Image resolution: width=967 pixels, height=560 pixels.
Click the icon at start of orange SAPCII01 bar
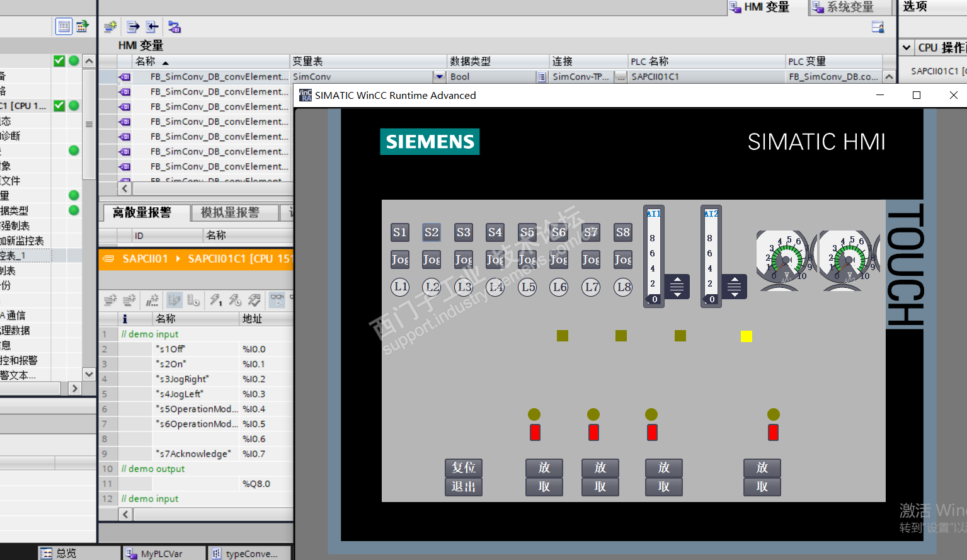click(x=108, y=259)
